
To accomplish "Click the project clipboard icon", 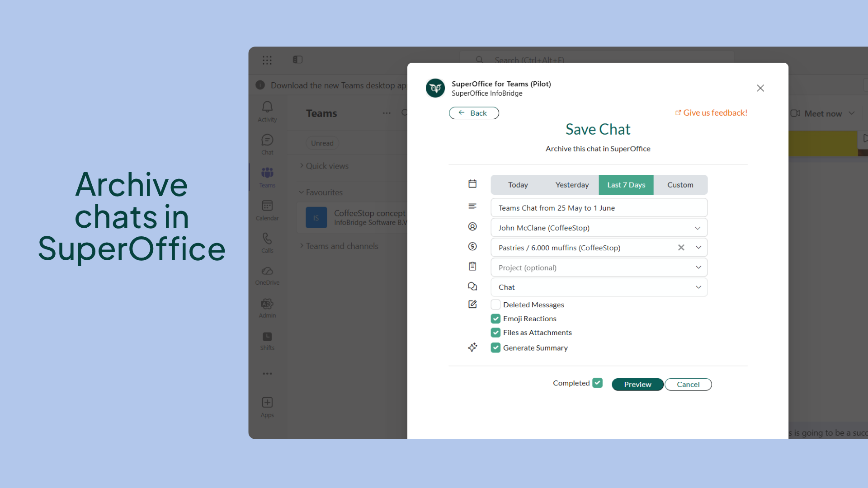I will 472,266.
